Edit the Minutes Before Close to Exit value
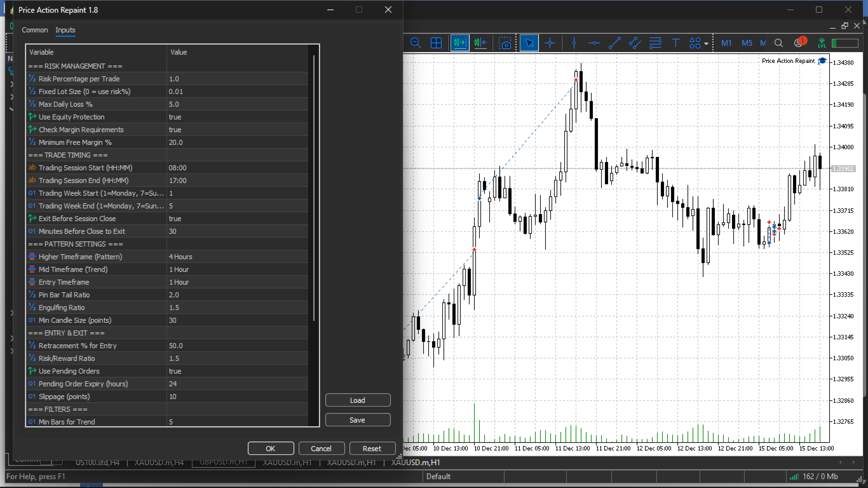The width and height of the screenshot is (868, 488). tap(238, 231)
